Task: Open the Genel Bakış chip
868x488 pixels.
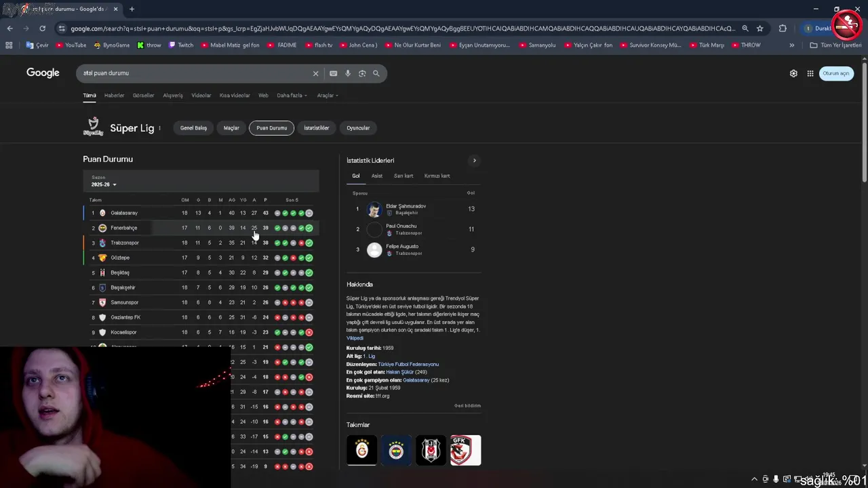Action: click(x=193, y=128)
